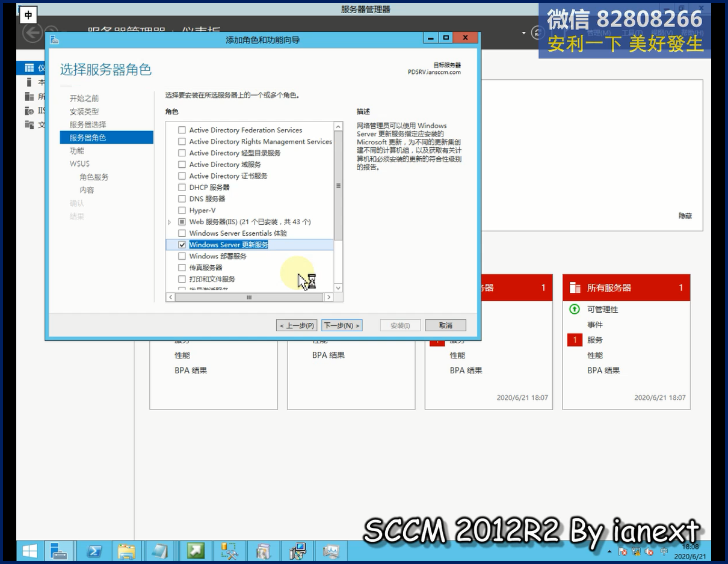Click the monitor taskbar icon

(x=331, y=550)
